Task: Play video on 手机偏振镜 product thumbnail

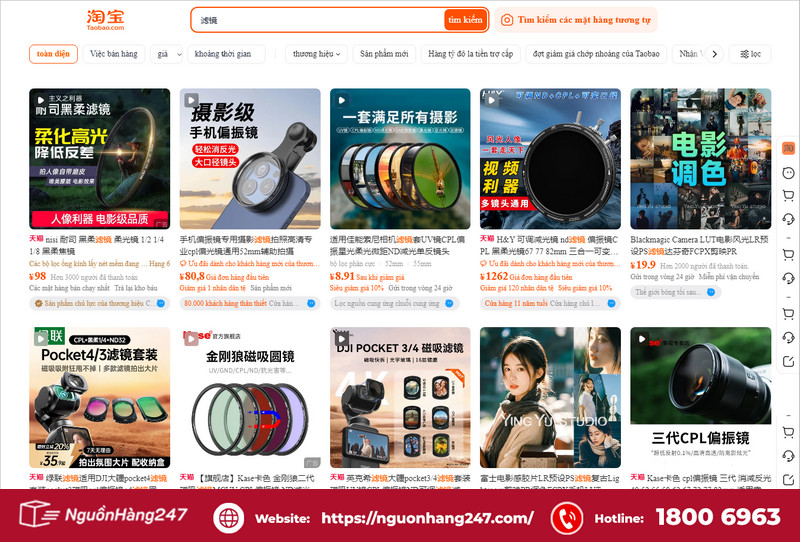Action: point(191,100)
